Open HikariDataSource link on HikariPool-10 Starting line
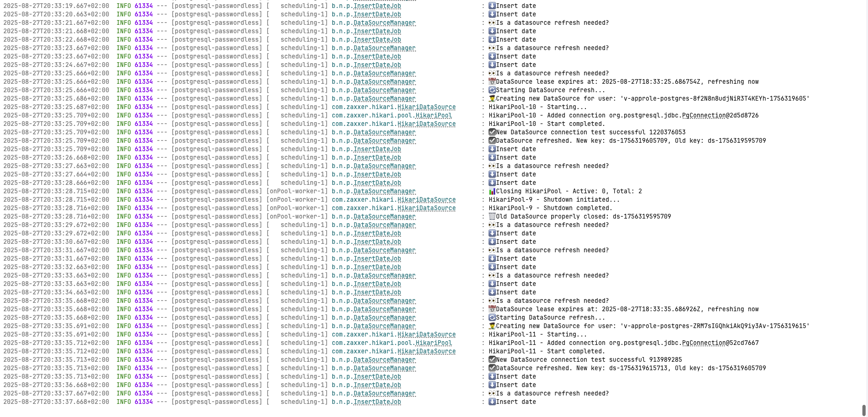 point(426,107)
